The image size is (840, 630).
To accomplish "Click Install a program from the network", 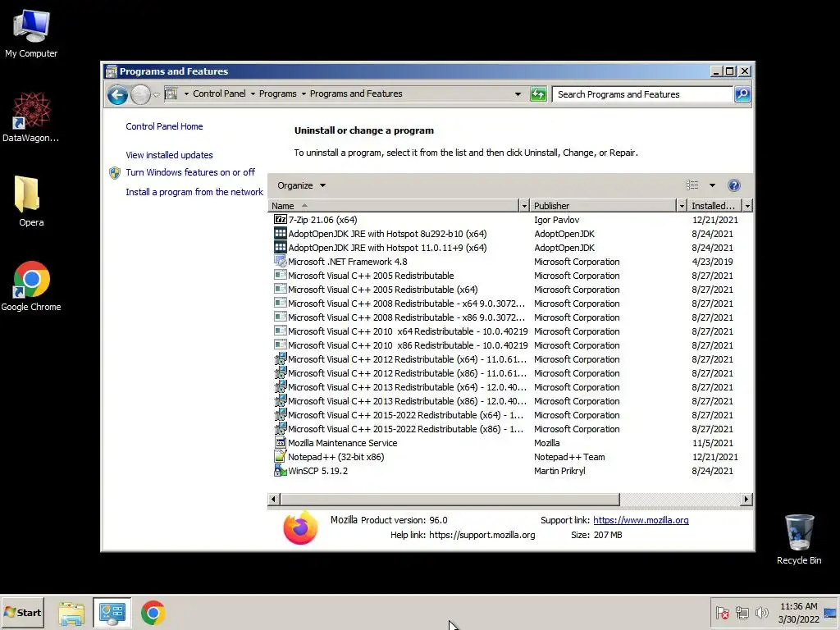I will pos(194,192).
